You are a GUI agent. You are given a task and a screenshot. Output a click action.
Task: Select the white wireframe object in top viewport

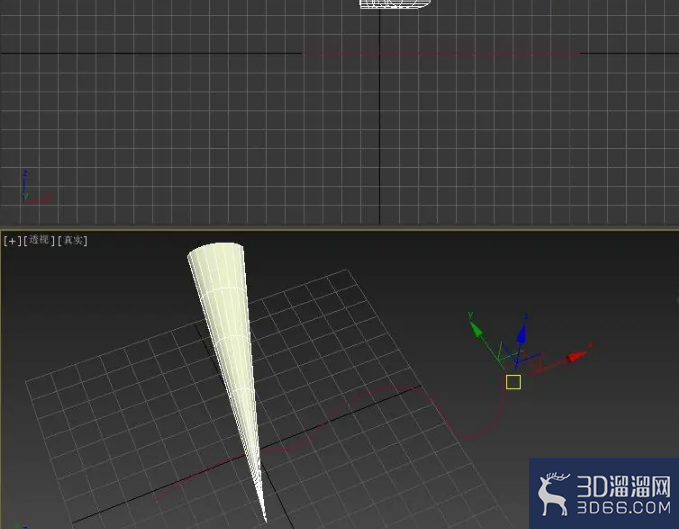point(395,4)
